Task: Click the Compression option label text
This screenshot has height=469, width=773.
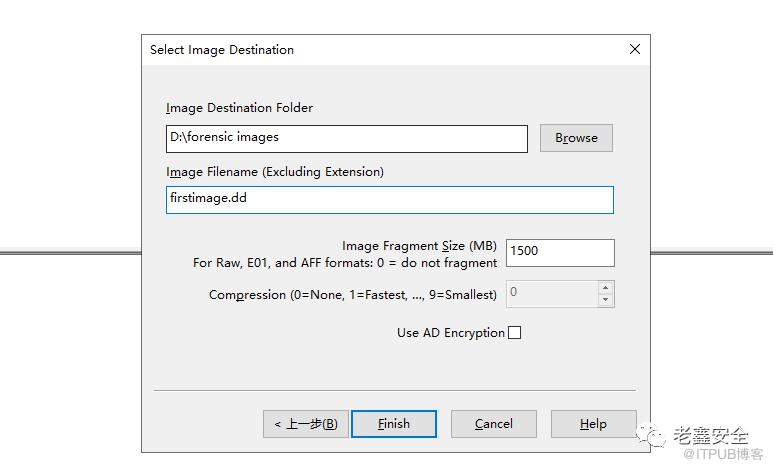Action: click(x=352, y=295)
